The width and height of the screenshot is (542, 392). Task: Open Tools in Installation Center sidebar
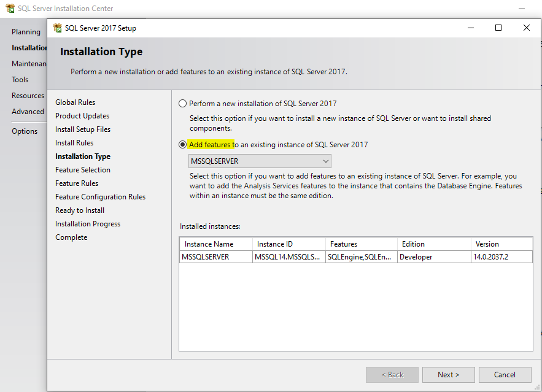[20, 79]
